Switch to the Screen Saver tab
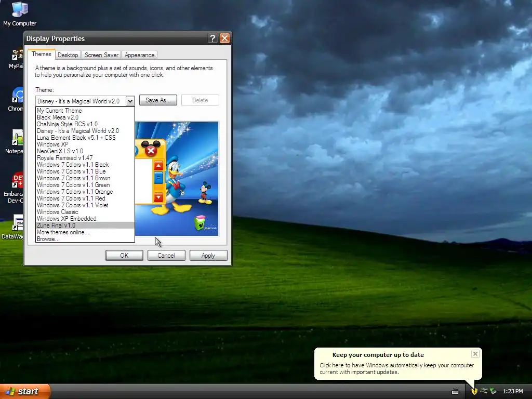Viewport: 532px width, 399px height. click(x=101, y=55)
